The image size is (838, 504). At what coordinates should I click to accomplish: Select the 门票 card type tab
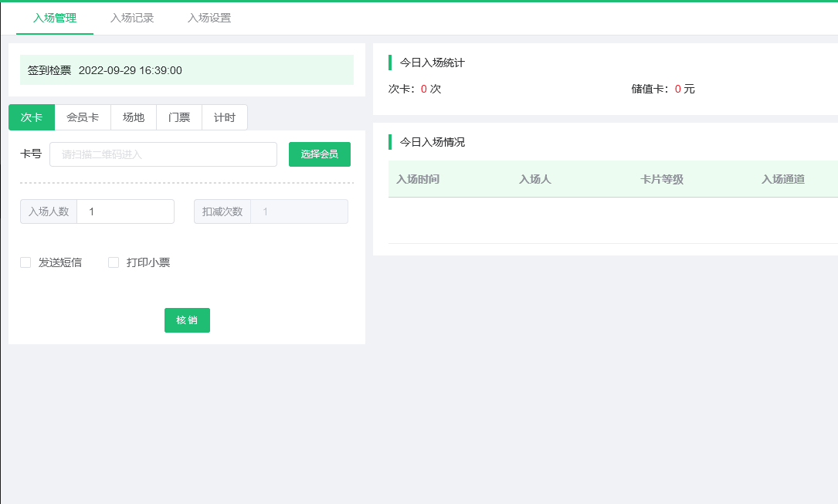[178, 117]
